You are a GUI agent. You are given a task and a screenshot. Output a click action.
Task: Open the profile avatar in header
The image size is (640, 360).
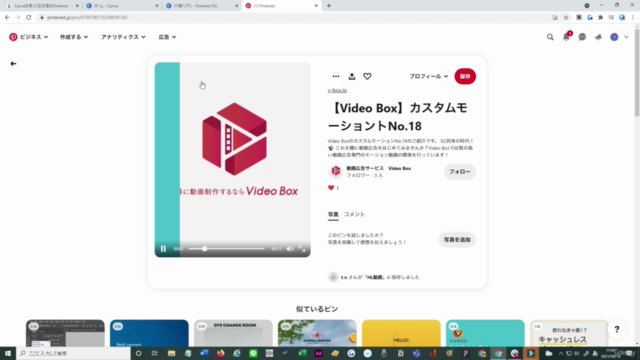(x=614, y=37)
